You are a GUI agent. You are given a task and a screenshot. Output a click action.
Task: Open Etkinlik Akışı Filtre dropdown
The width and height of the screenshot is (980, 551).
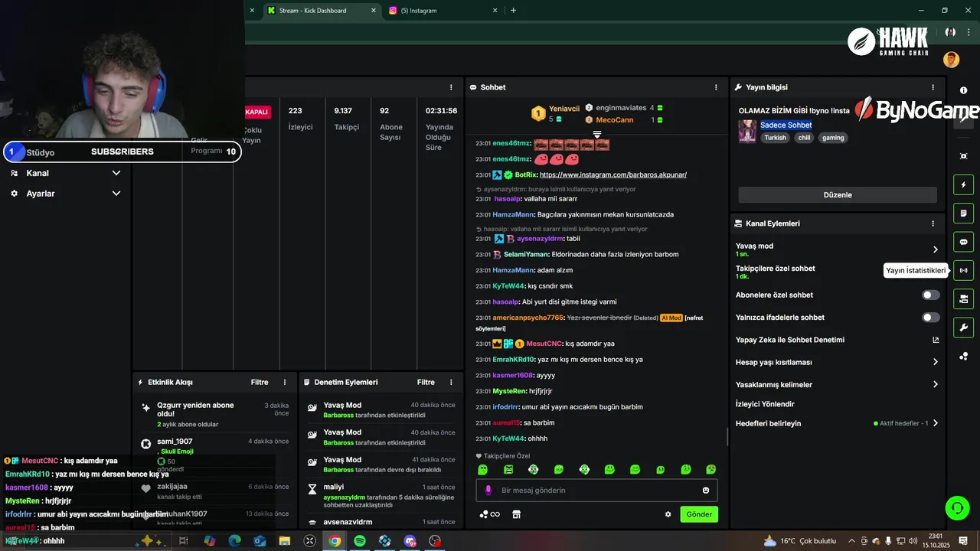point(260,382)
